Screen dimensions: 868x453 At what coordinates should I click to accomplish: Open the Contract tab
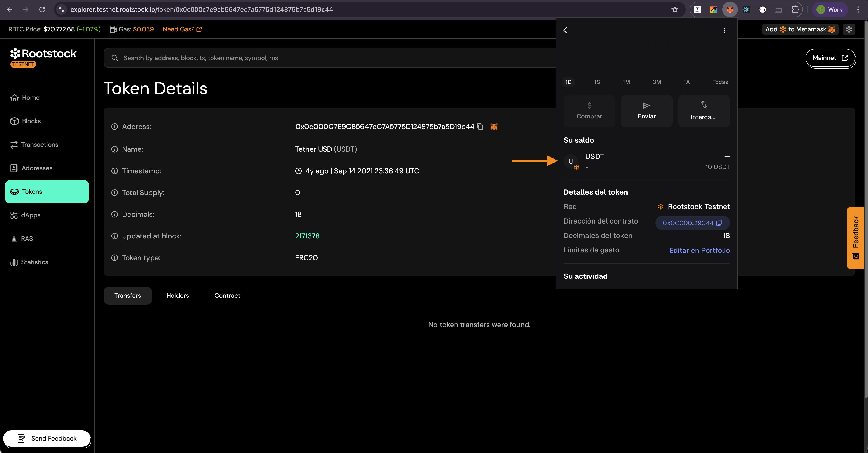227,295
